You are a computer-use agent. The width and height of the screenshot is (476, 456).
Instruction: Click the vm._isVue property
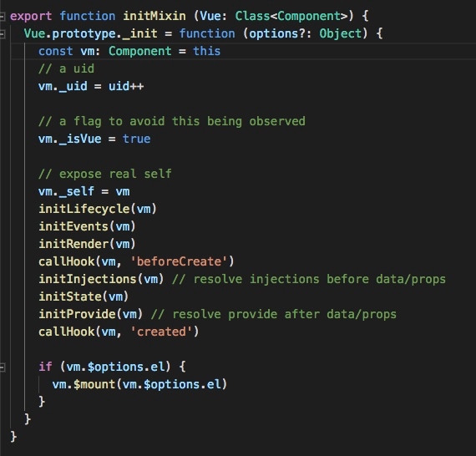coord(70,139)
